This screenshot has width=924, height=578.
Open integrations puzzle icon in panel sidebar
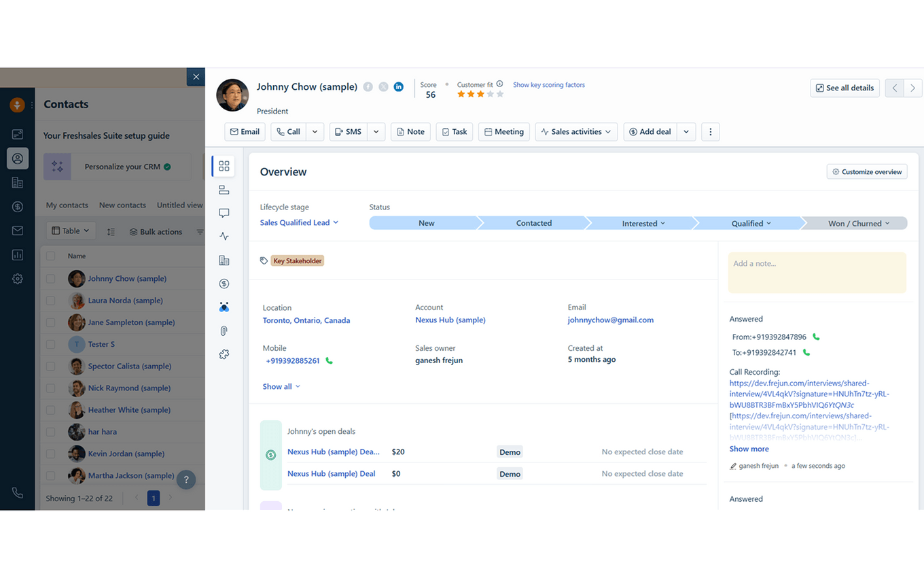224,354
